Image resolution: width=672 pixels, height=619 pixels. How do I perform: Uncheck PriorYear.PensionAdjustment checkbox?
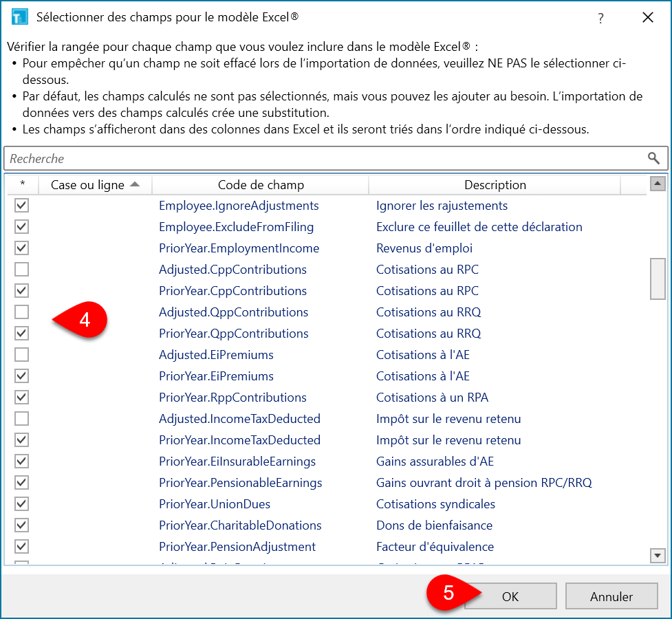click(21, 547)
